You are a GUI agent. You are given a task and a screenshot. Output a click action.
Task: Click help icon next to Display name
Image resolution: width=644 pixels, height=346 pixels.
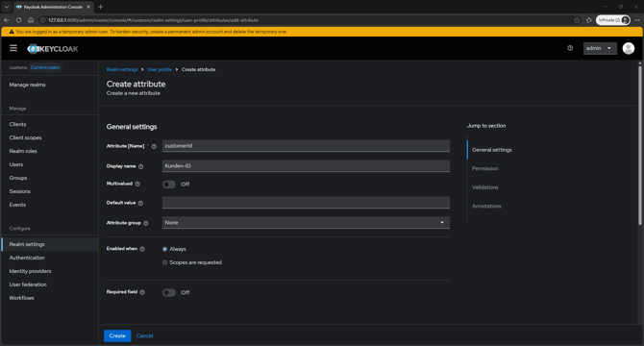click(141, 166)
